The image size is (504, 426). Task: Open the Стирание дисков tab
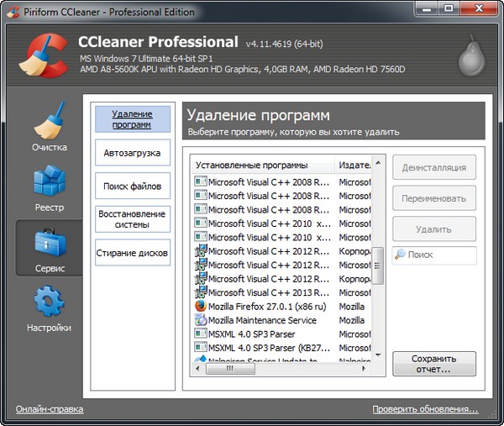[x=133, y=253]
